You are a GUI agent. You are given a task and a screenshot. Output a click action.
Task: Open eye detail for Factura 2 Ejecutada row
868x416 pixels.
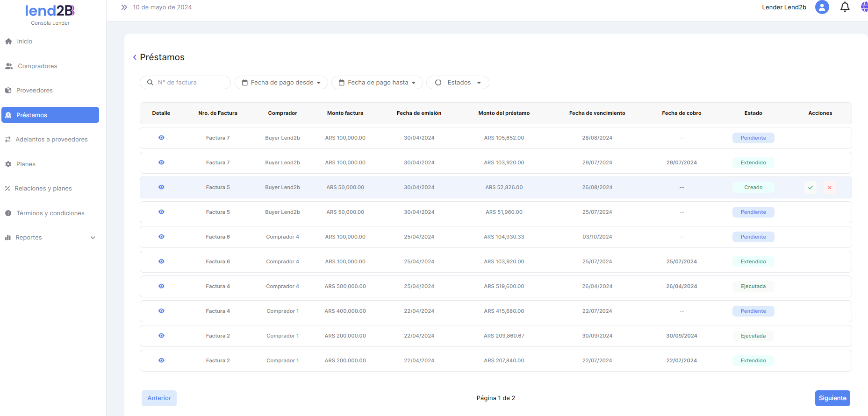161,336
